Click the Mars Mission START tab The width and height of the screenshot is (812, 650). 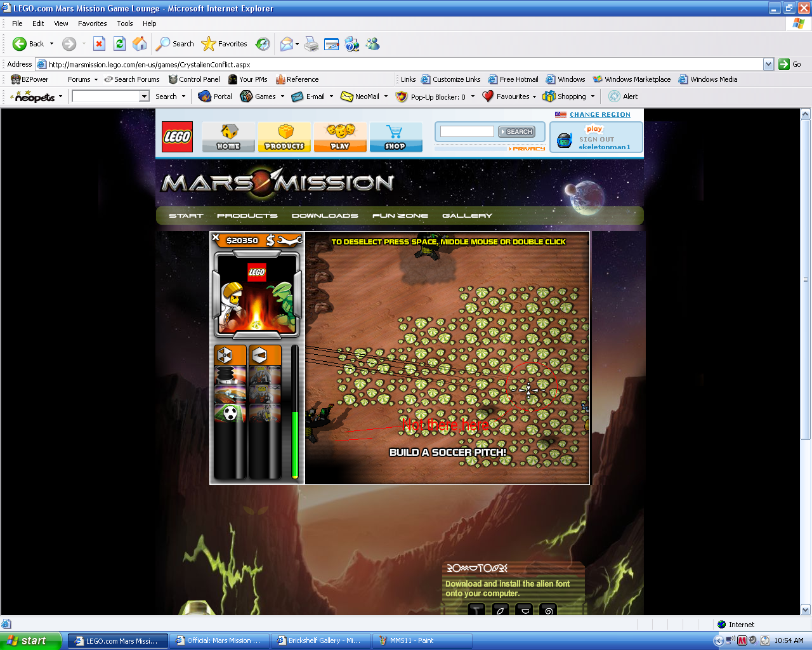click(x=186, y=216)
